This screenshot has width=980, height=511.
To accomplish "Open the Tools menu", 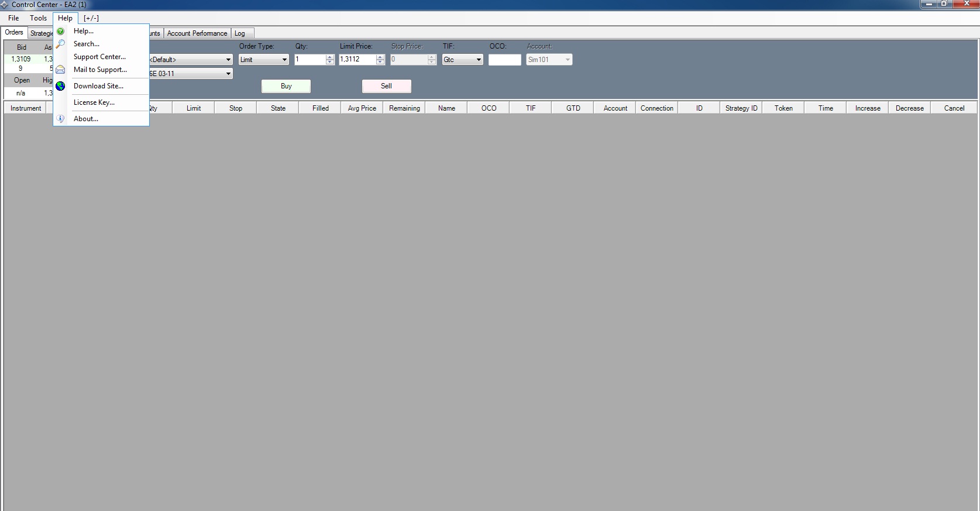I will pos(39,18).
